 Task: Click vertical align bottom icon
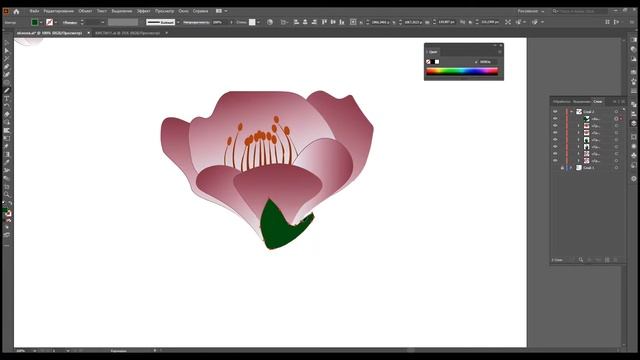342,22
